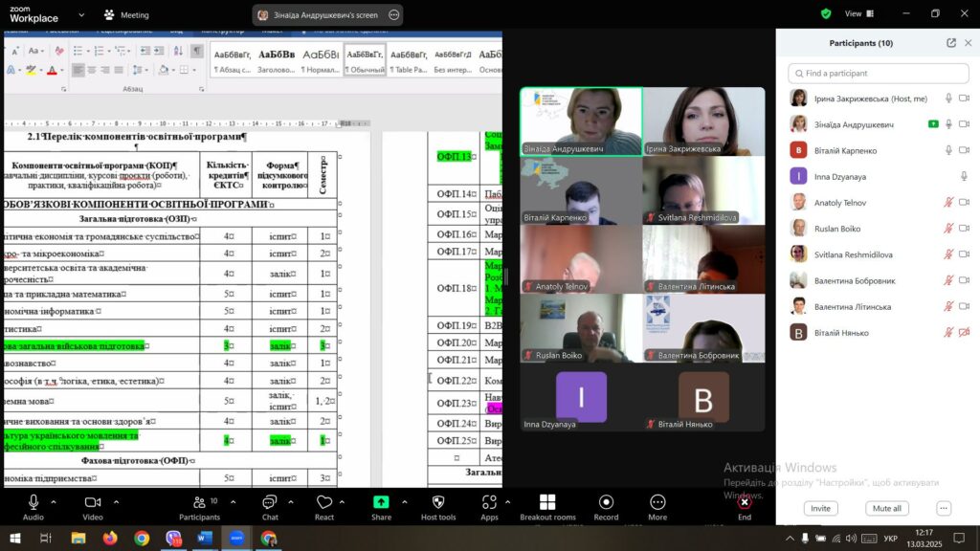The height and width of the screenshot is (551, 980).
Task: Expand the React options caret
Action: pos(342,501)
